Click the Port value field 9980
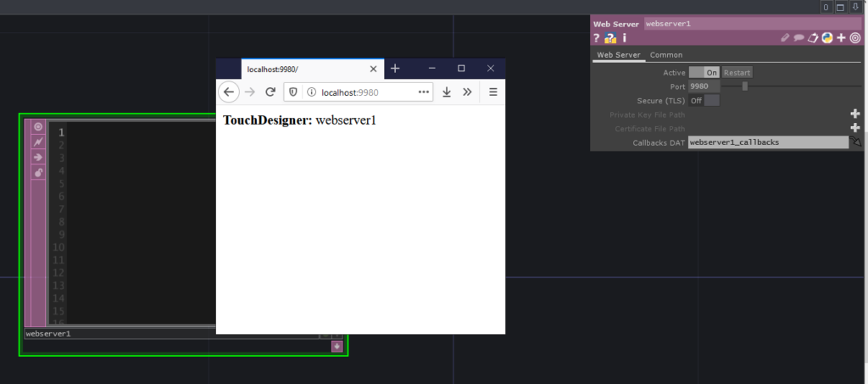The height and width of the screenshot is (384, 868). tap(704, 86)
